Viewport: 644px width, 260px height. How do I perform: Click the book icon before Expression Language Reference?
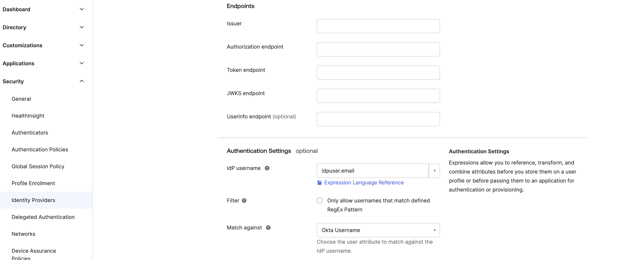click(x=319, y=183)
